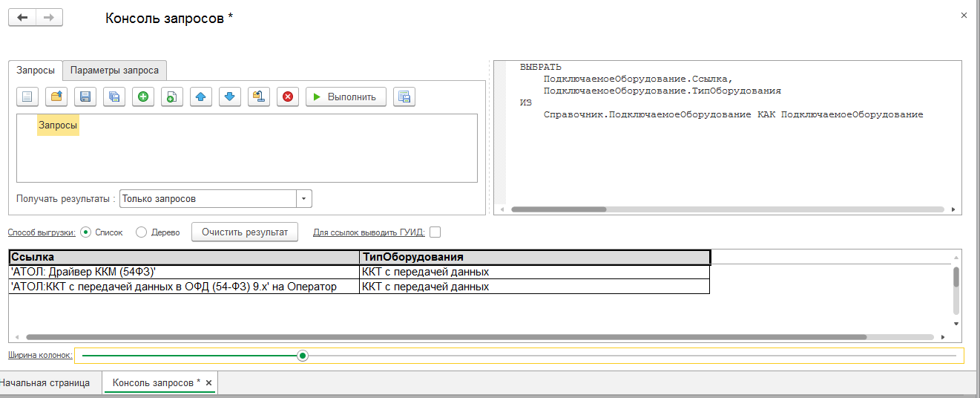Screen dimensions: 980x398
Task: Enable the Для ссылок выводить ГУИД checkbox
Action: [x=435, y=232]
